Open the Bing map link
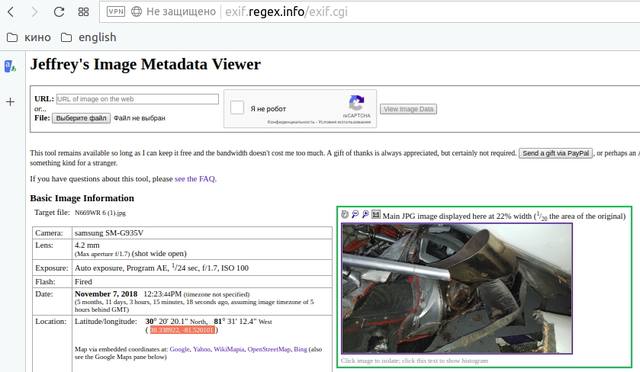The height and width of the screenshot is (372, 640). [x=300, y=349]
